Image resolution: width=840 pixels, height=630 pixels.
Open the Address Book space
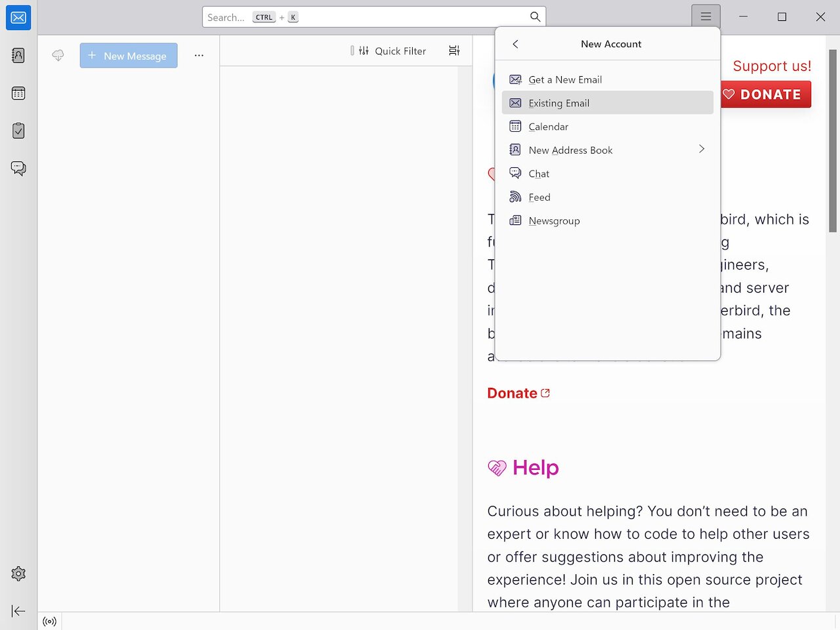pyautogui.click(x=18, y=55)
